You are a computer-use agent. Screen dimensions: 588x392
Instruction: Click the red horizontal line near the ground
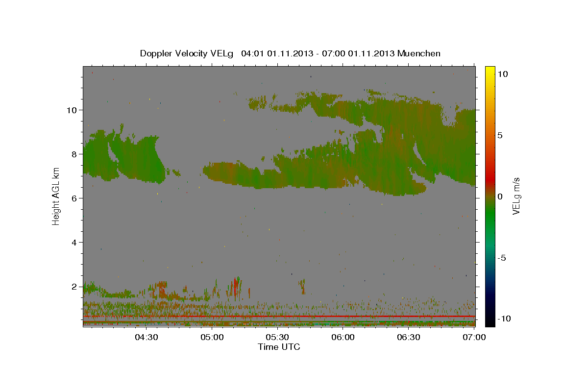pos(279,317)
